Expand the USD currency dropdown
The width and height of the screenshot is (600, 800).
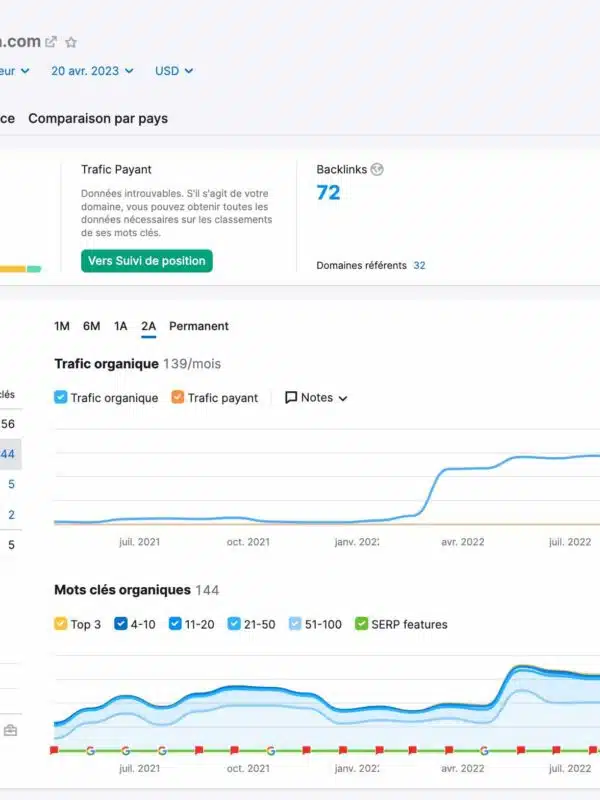tap(174, 71)
